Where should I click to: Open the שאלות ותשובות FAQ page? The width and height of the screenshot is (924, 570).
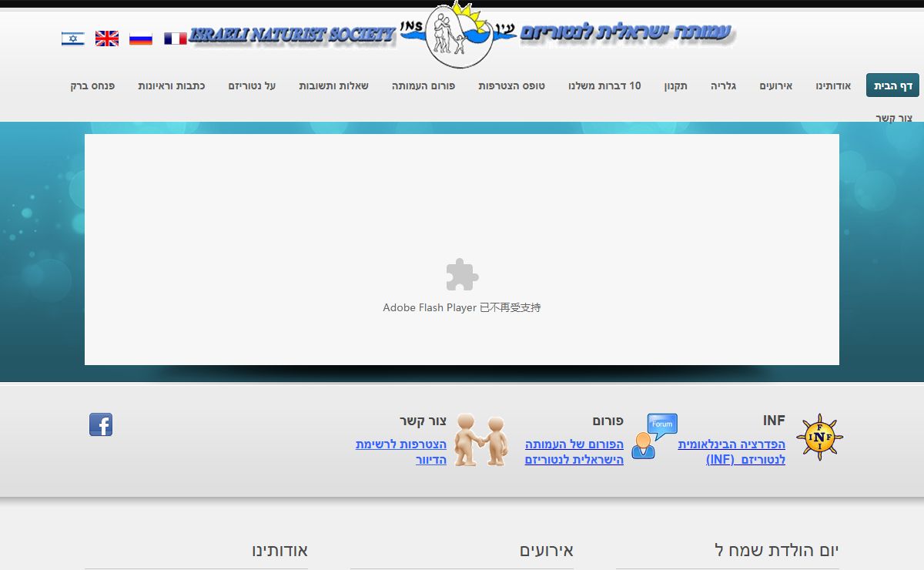(333, 85)
